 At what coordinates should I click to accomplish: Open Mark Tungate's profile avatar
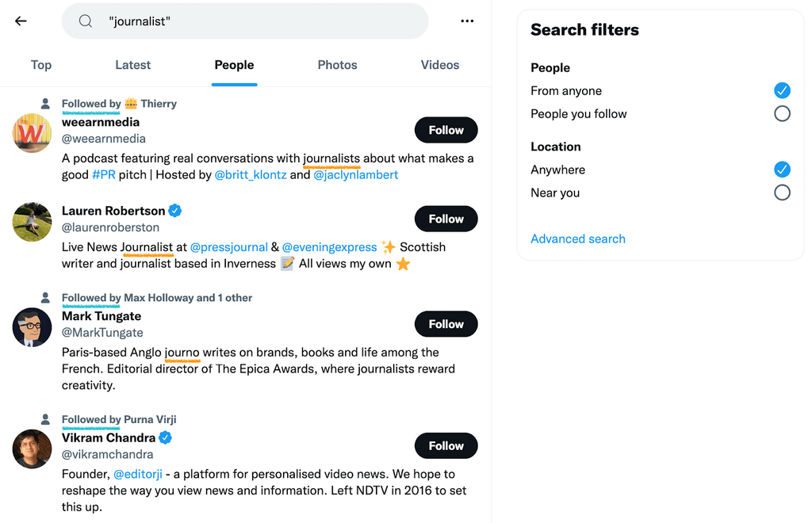point(33,327)
